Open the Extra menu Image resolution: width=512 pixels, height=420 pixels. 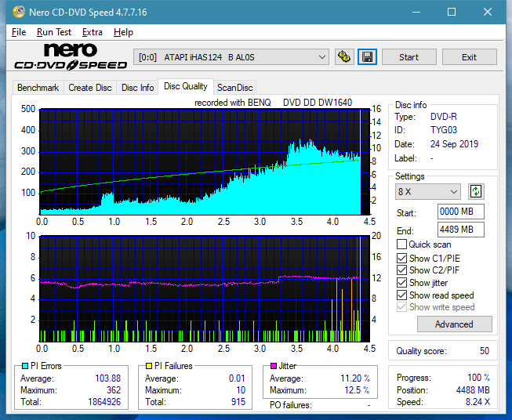(x=92, y=32)
